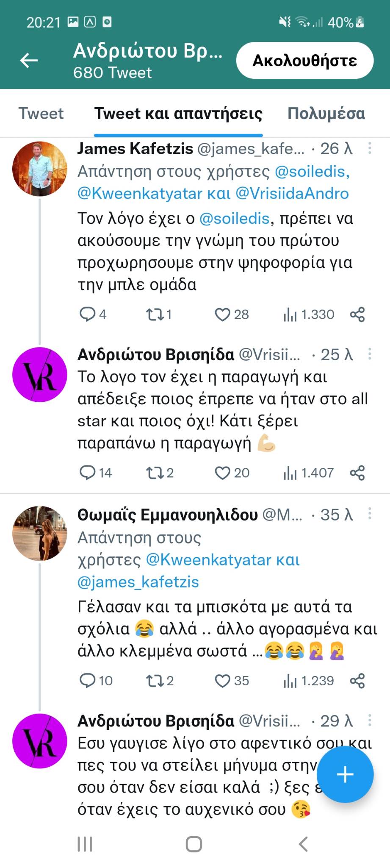
Task: Like the tweet with 28 likes
Action: (222, 314)
